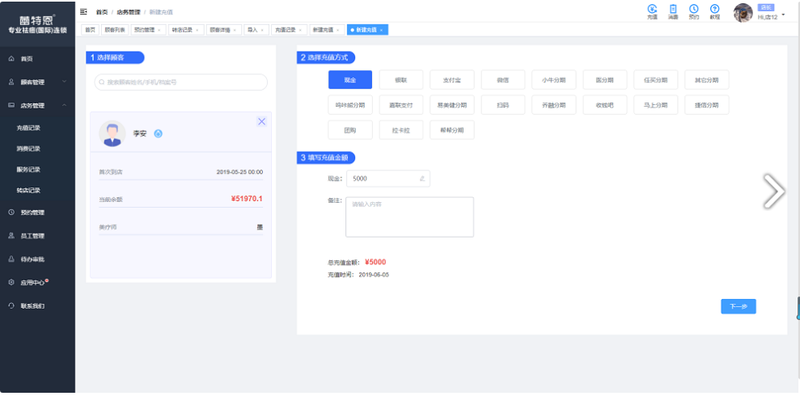Image resolution: width=800 pixels, height=396 pixels.
Task: Close the active 新建充值 tab
Action: click(381, 30)
